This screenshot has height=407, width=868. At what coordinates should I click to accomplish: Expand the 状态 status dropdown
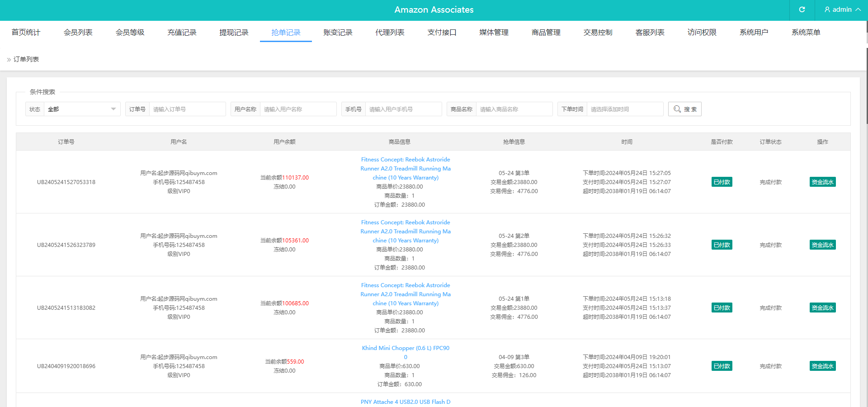(x=82, y=109)
